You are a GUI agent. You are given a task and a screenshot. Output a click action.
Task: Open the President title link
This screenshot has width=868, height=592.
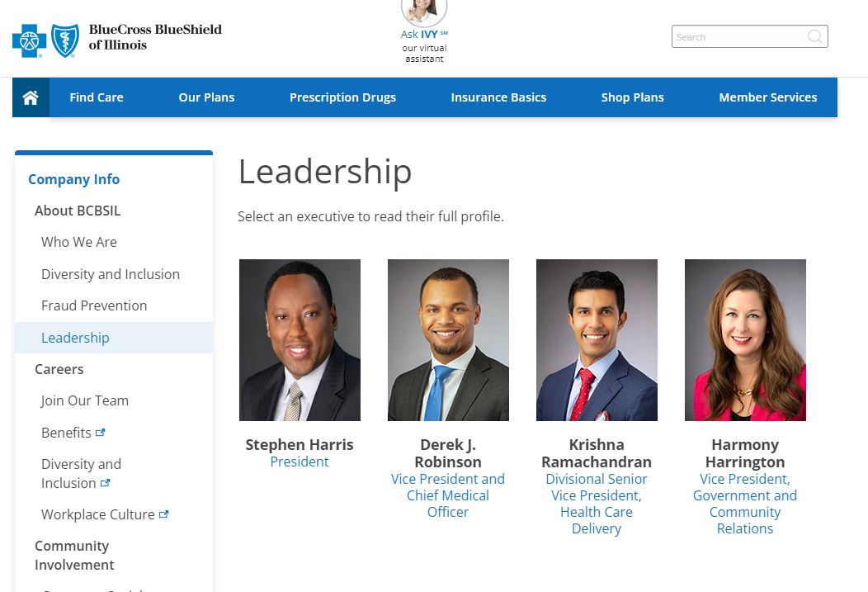click(x=300, y=462)
